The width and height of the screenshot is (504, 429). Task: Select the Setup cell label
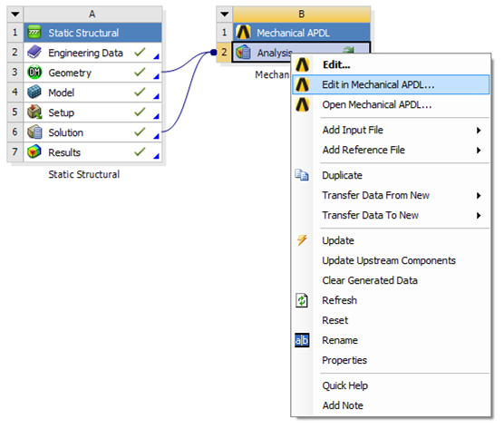click(61, 112)
